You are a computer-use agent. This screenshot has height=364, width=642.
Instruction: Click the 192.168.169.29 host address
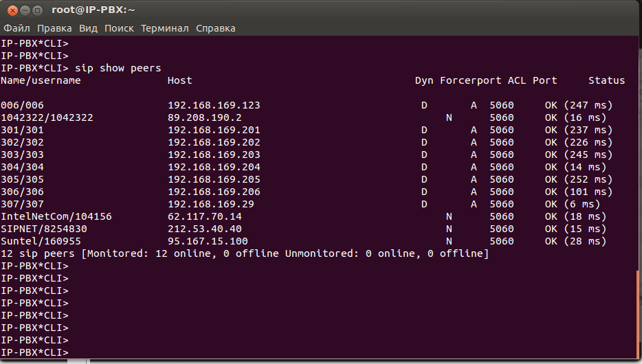pos(211,204)
